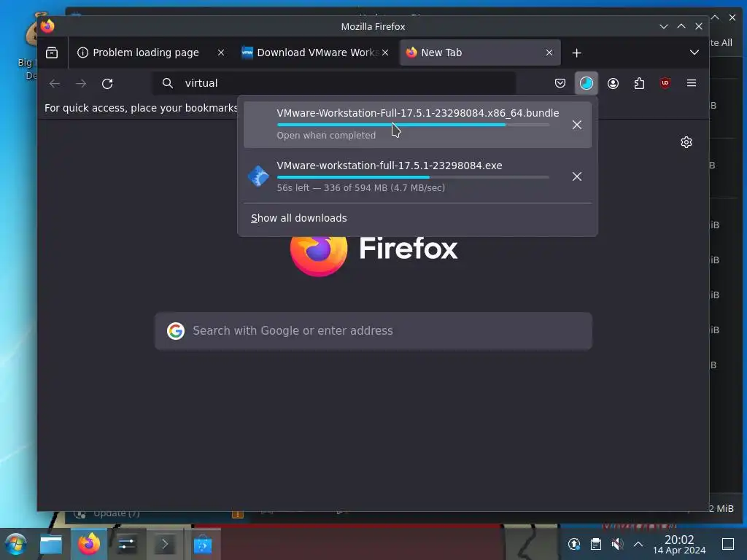Click the Search with Google input field

(x=373, y=331)
